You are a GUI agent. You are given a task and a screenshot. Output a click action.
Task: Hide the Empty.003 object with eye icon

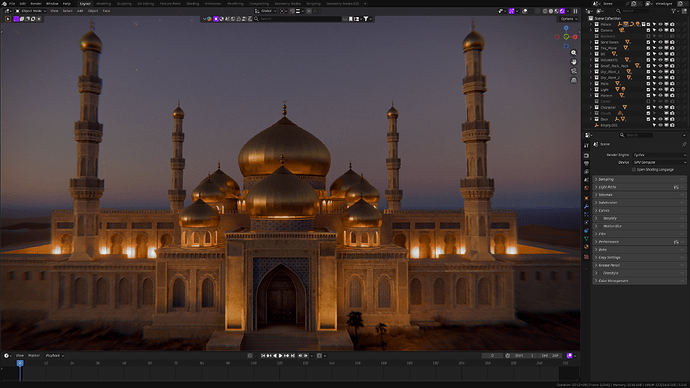click(x=661, y=125)
